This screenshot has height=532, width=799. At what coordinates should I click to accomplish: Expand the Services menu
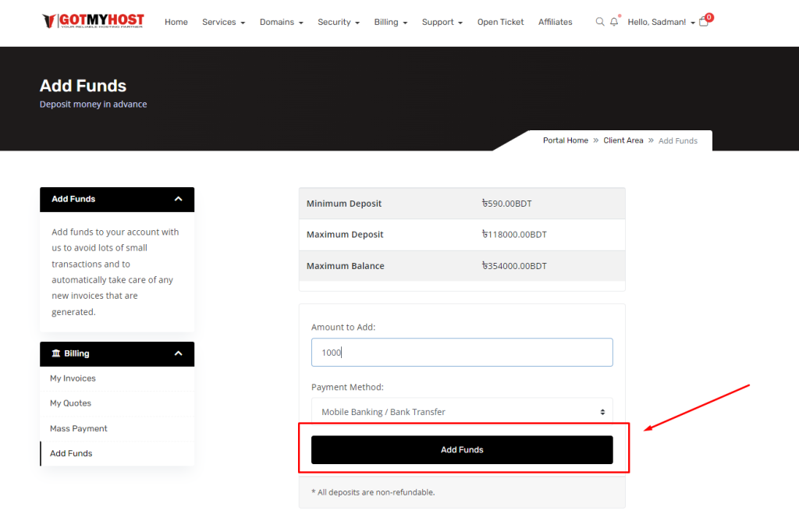point(223,22)
